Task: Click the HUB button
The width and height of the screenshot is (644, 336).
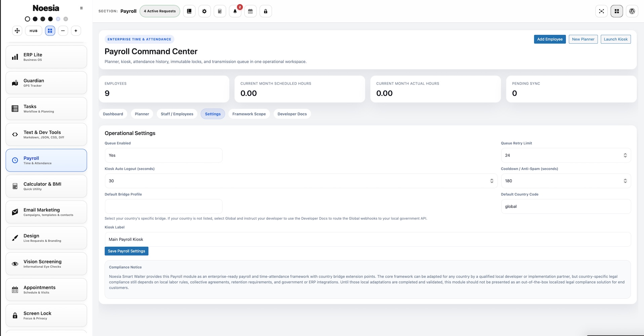Action: coord(34,31)
